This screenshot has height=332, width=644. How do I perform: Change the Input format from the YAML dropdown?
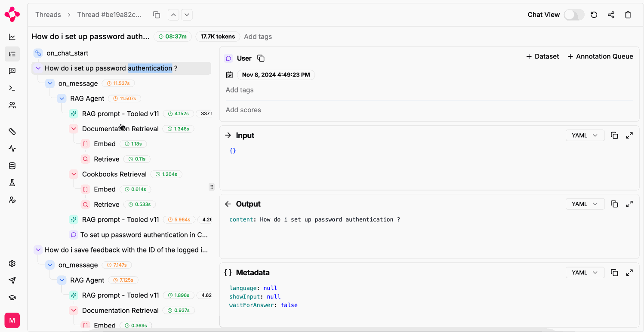click(585, 135)
